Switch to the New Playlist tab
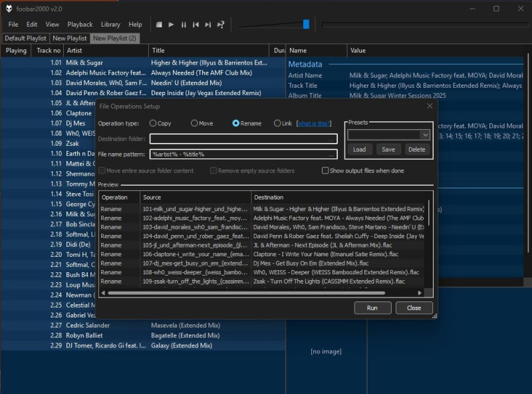 click(70, 39)
